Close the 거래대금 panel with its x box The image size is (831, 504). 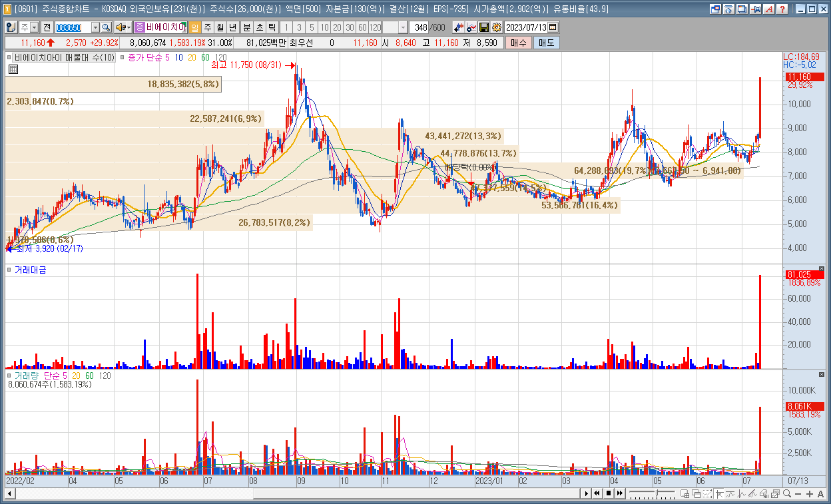click(821, 269)
